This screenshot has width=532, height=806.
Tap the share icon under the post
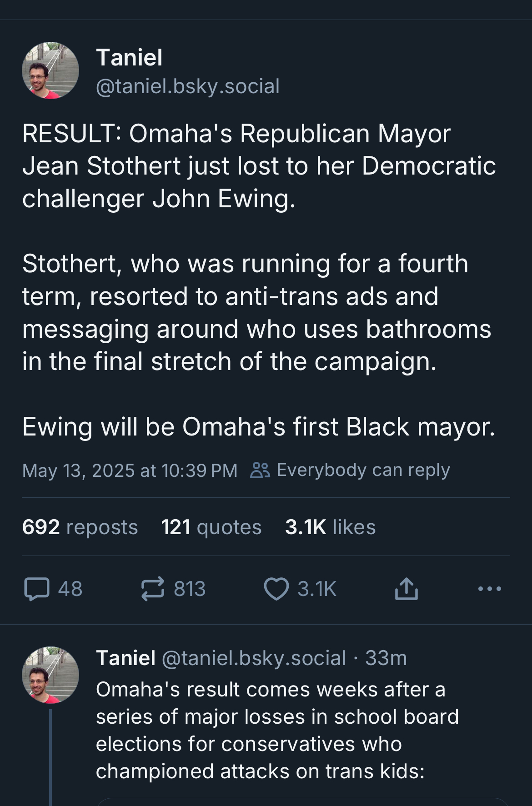(406, 589)
